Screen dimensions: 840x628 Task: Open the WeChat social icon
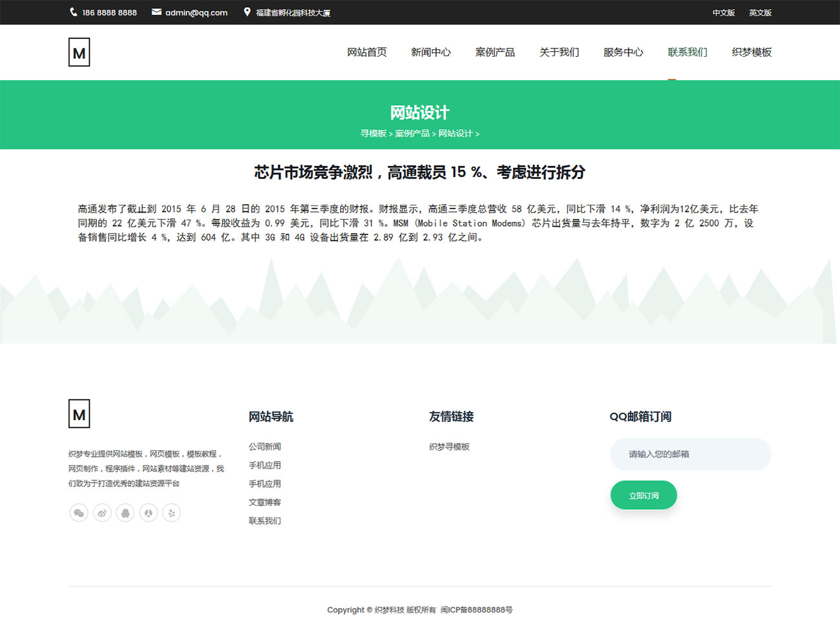pos(79,513)
